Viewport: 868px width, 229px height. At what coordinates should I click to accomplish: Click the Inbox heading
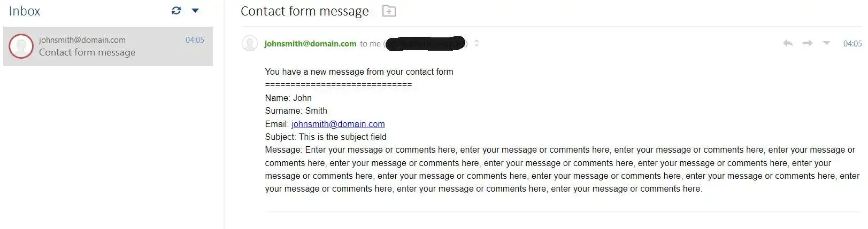coord(25,11)
